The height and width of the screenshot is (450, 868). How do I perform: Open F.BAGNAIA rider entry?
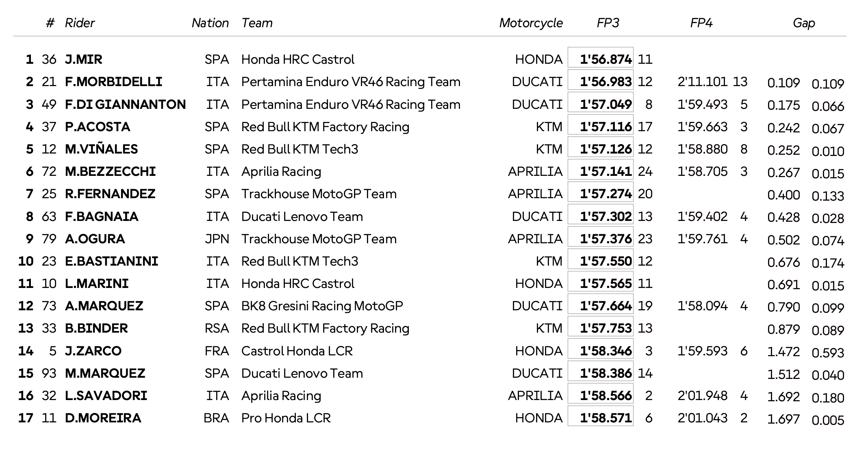point(102,216)
